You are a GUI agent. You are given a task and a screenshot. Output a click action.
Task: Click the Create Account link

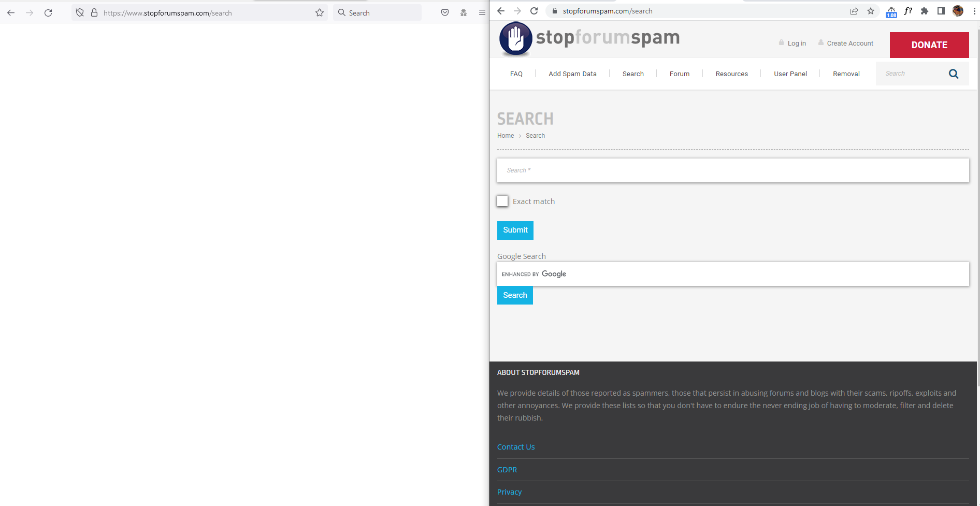click(850, 44)
